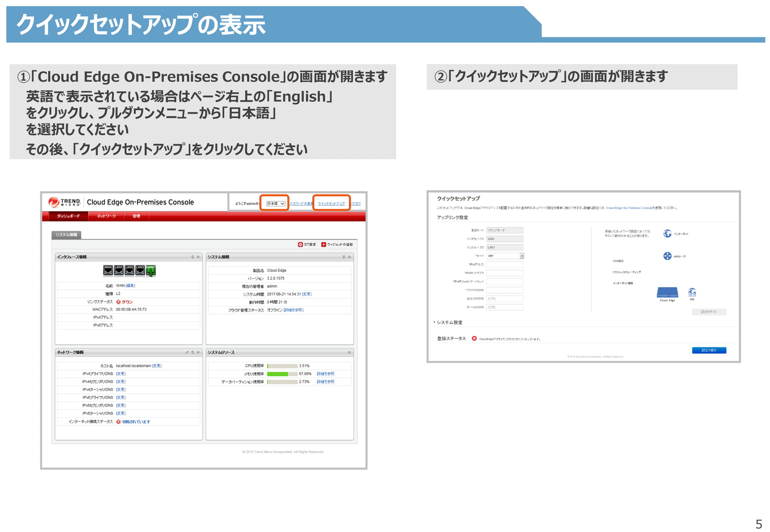Click the IPv4ネットマスク input field

tap(505, 273)
